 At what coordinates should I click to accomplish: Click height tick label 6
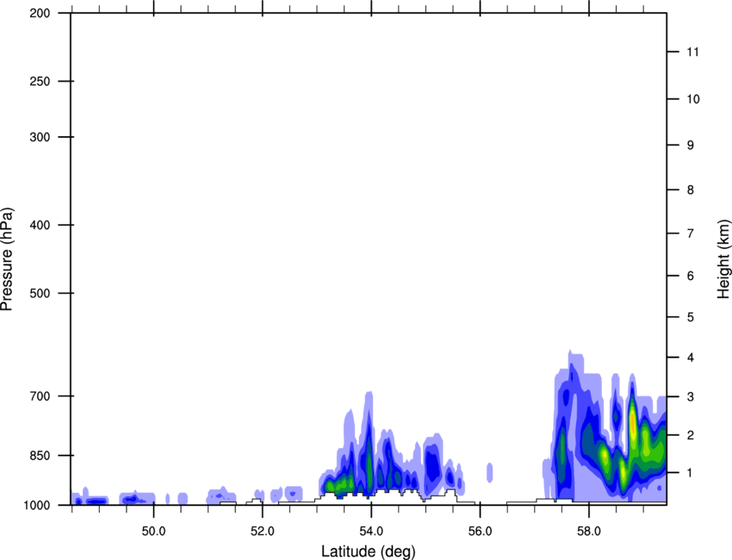click(691, 276)
